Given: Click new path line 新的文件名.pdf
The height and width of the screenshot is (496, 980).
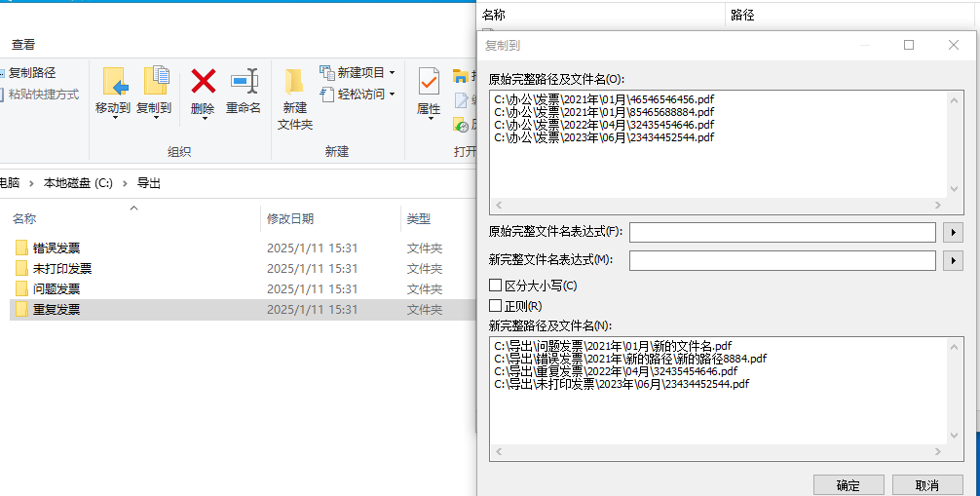Looking at the screenshot, I should (x=613, y=346).
